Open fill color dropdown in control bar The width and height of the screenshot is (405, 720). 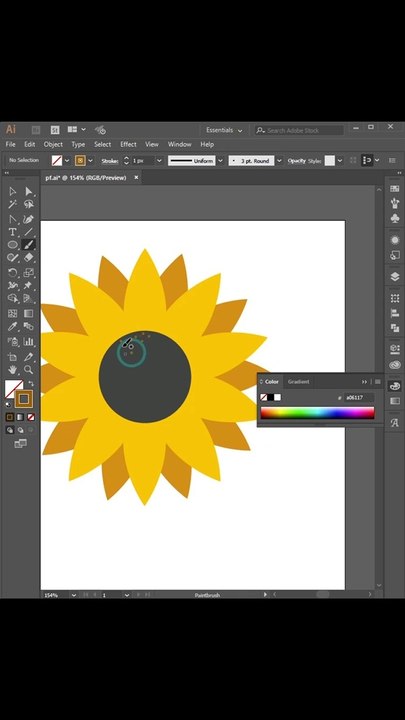click(x=67, y=161)
